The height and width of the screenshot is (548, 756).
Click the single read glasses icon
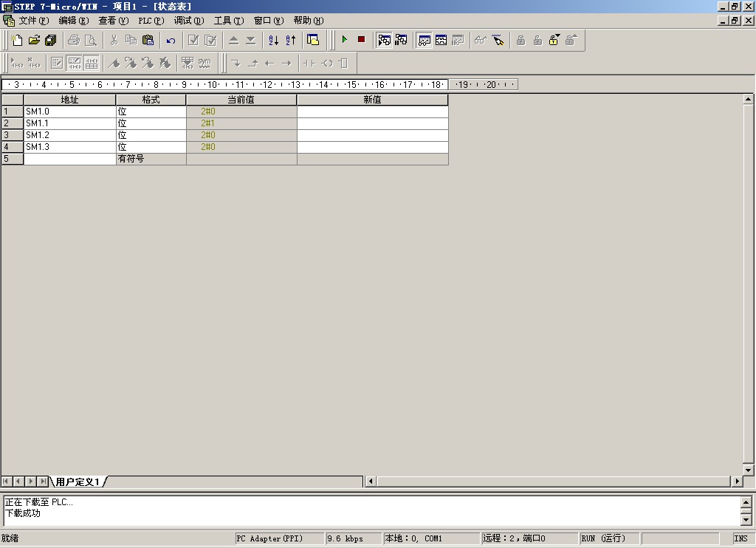click(481, 40)
